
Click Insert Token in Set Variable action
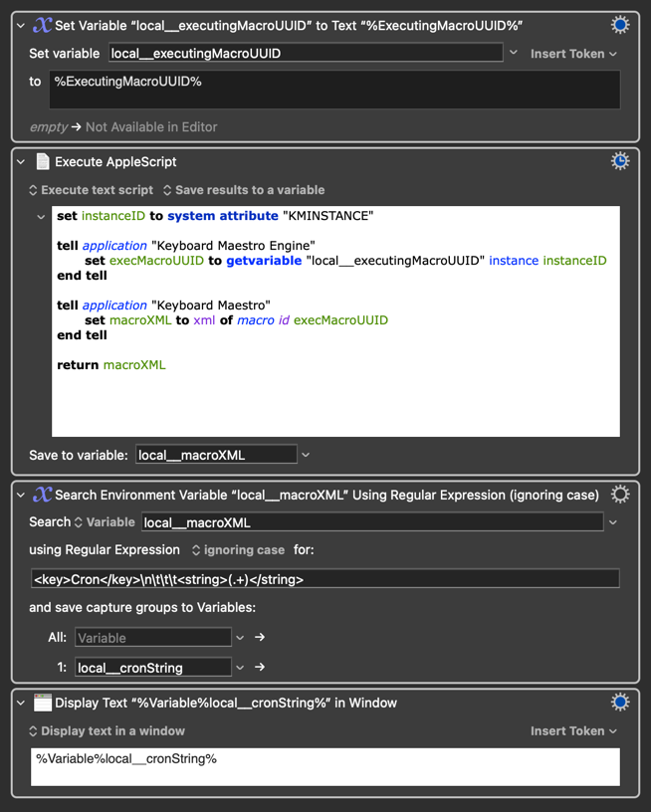(x=573, y=54)
